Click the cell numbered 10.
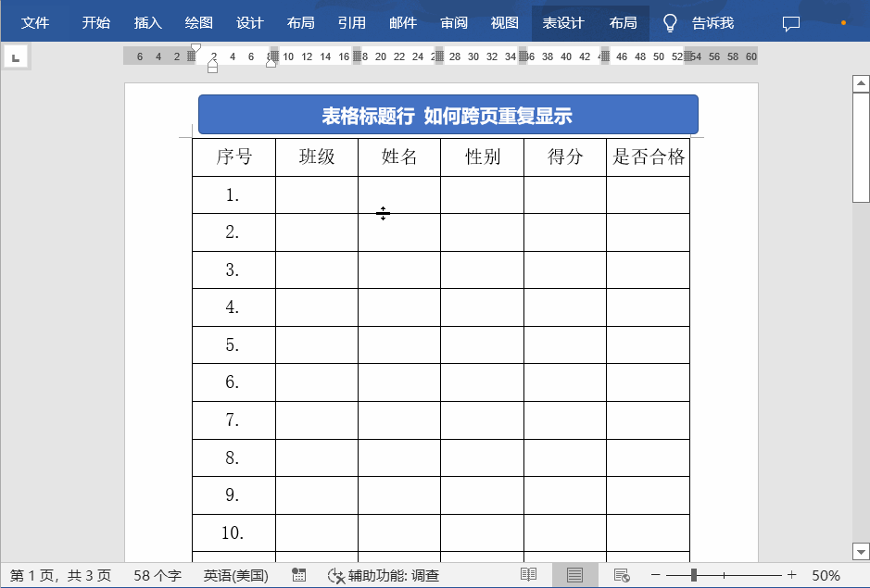The height and width of the screenshot is (588, 870). coord(233,533)
